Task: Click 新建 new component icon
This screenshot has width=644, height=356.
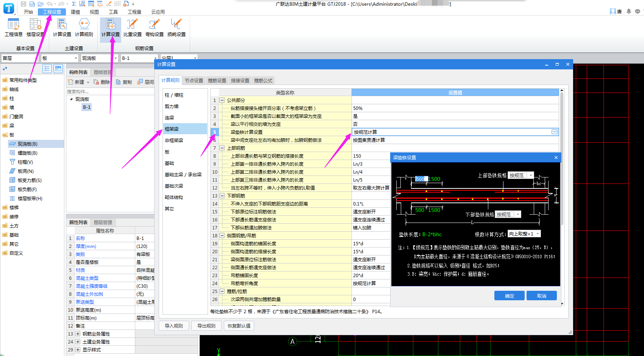Action: (x=76, y=82)
